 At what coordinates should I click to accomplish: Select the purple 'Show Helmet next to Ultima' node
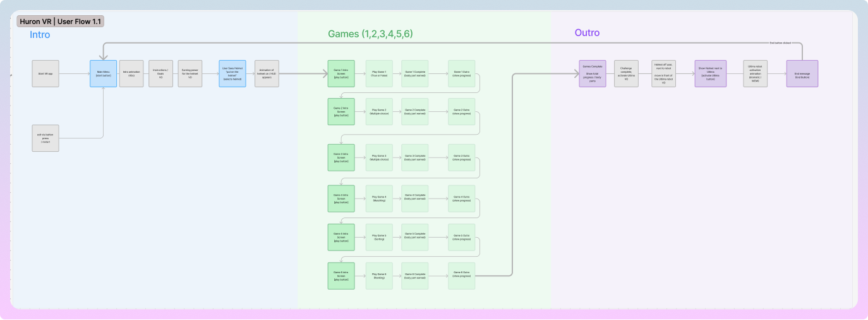tap(711, 73)
